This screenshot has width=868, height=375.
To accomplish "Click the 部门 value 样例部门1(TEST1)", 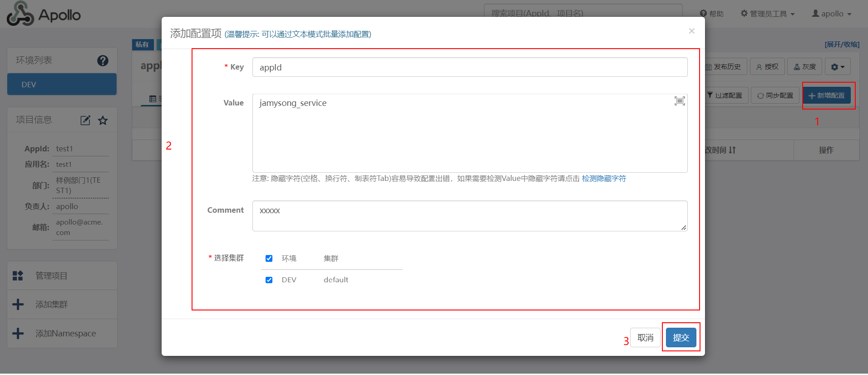I will [x=79, y=185].
